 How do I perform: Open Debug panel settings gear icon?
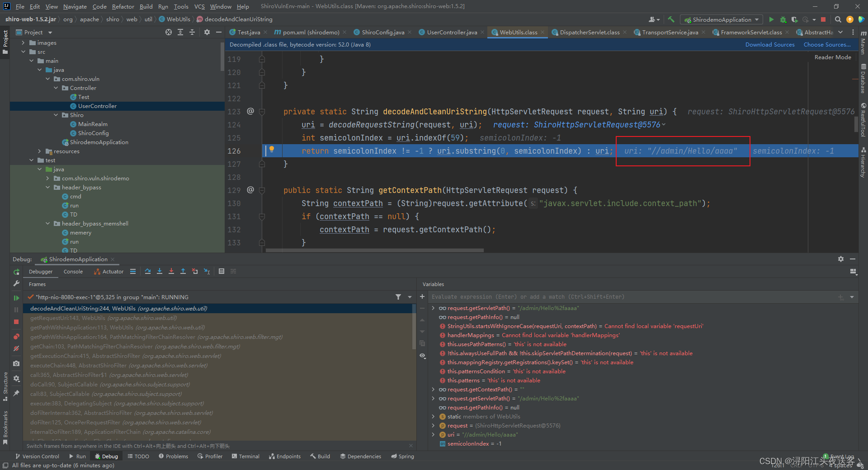(x=841, y=259)
